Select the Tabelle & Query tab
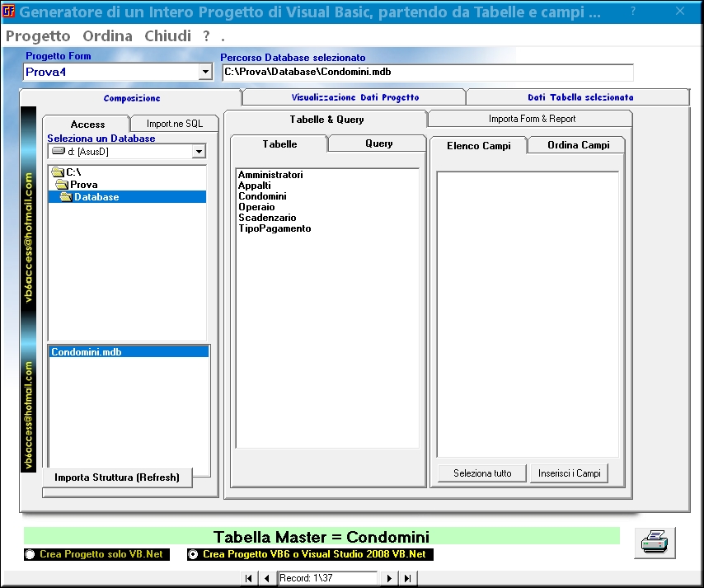The image size is (704, 588). pyautogui.click(x=326, y=120)
